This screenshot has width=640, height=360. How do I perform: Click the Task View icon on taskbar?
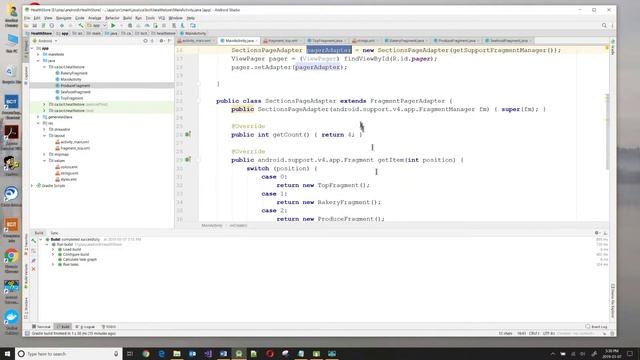130,353
